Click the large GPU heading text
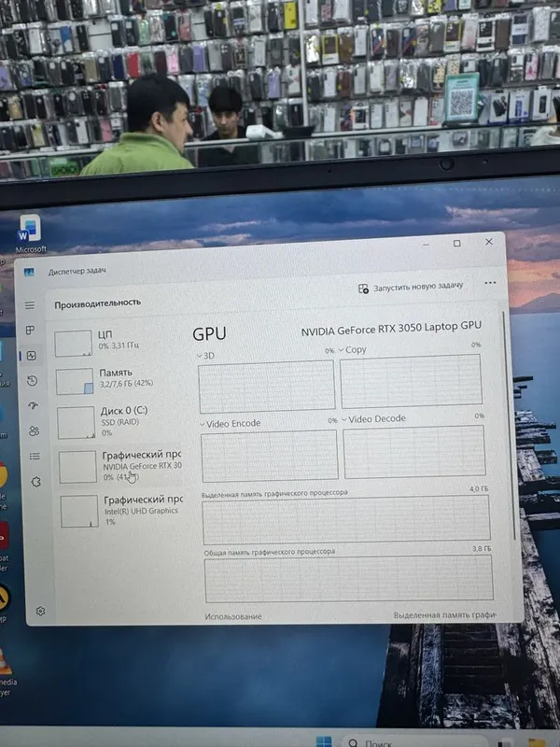Screen dimensions: 560x747 pos(209,334)
